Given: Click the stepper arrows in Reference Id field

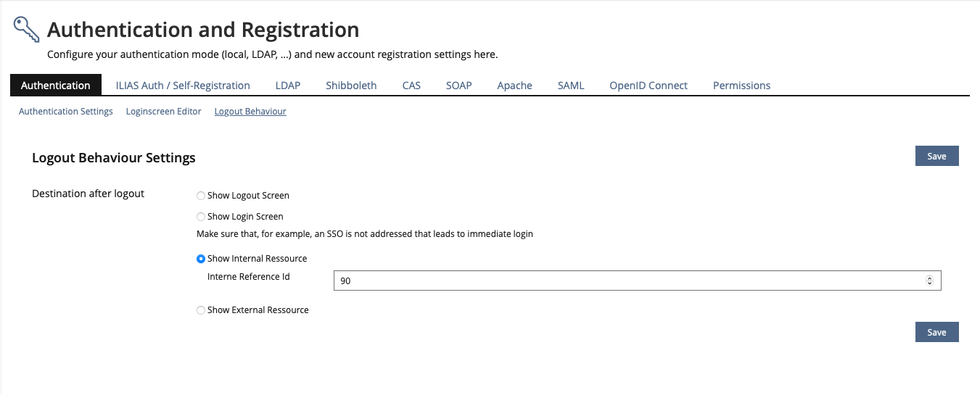Looking at the screenshot, I should (929, 280).
